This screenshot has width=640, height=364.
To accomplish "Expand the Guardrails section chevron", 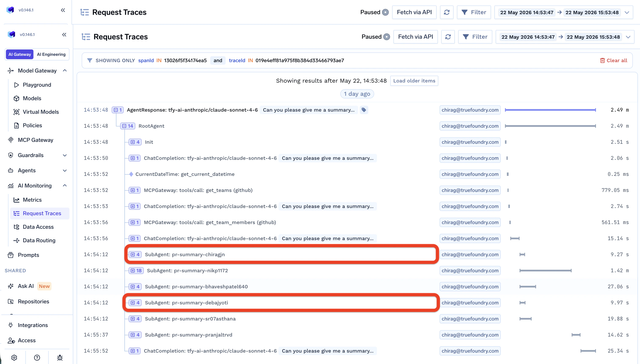I will [65, 155].
